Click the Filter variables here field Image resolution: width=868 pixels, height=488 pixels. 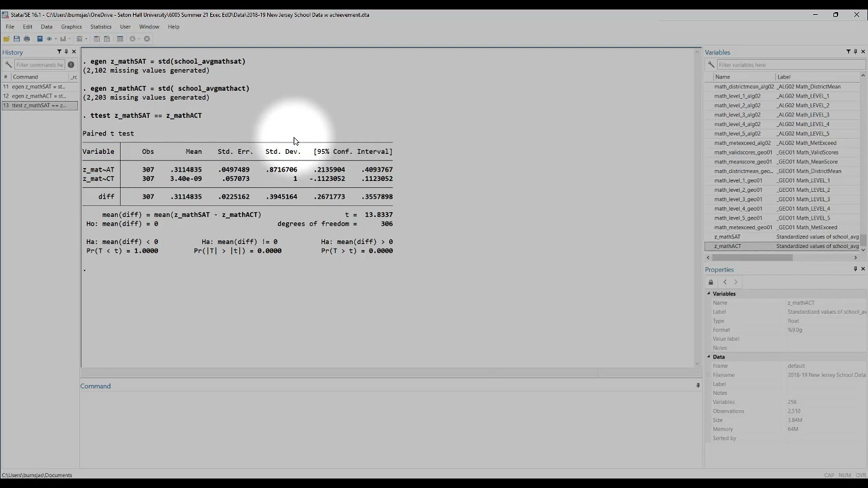(x=791, y=65)
